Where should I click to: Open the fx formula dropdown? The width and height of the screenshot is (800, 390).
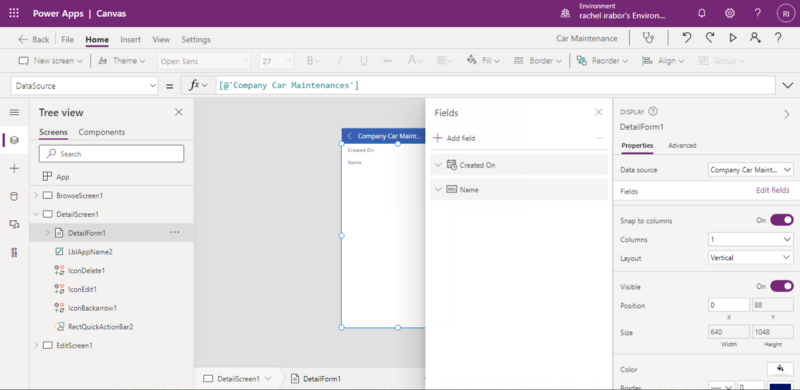198,86
